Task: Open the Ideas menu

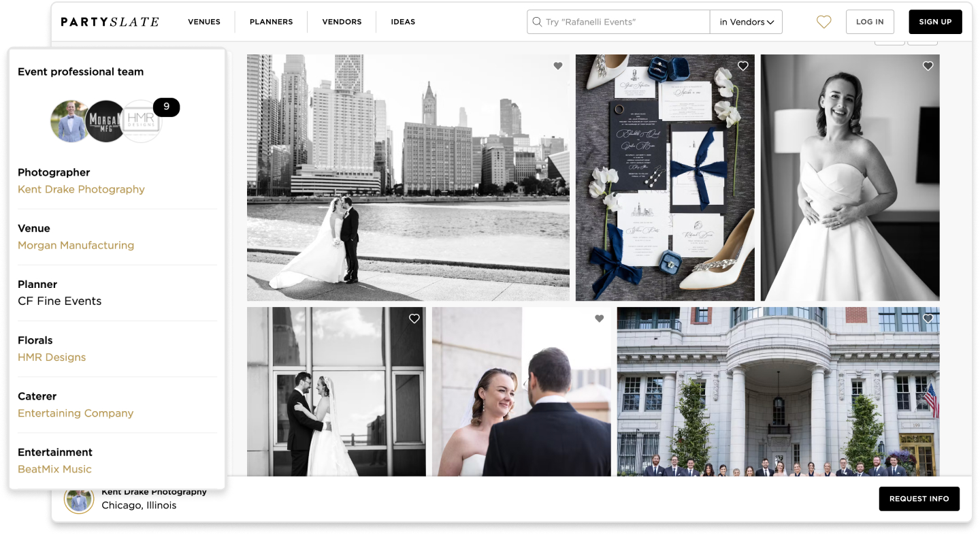Action: pyautogui.click(x=403, y=22)
